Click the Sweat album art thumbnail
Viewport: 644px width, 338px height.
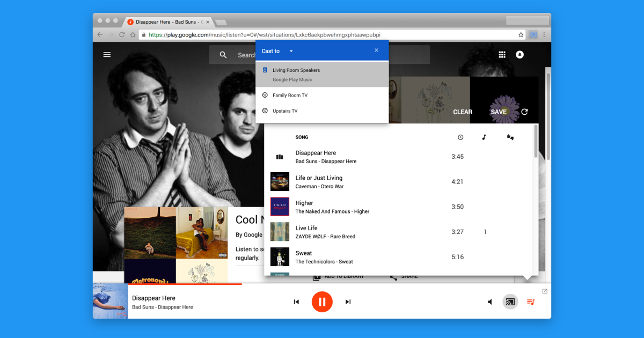click(280, 257)
